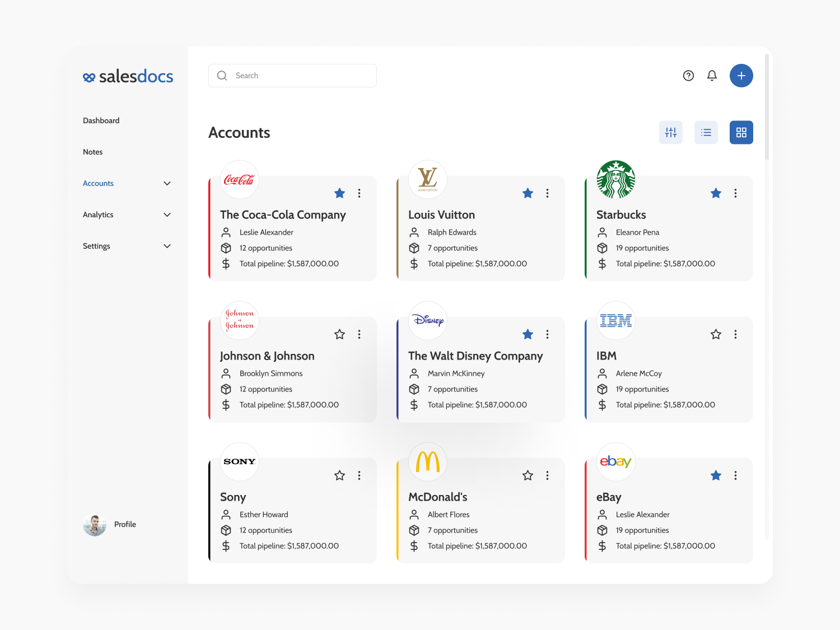Click the Disney logo
The width and height of the screenshot is (840, 630).
tap(428, 321)
